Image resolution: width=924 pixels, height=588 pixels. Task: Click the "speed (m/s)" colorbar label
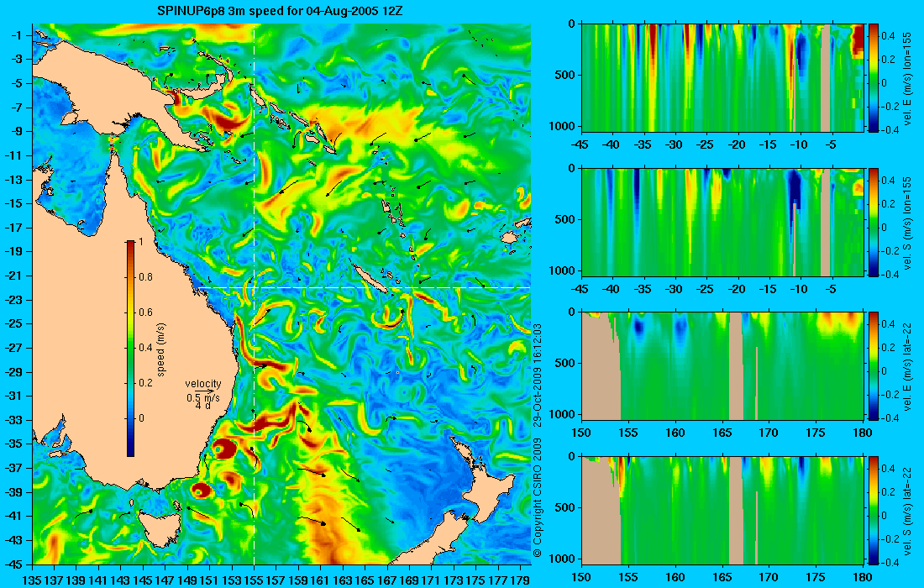161,349
